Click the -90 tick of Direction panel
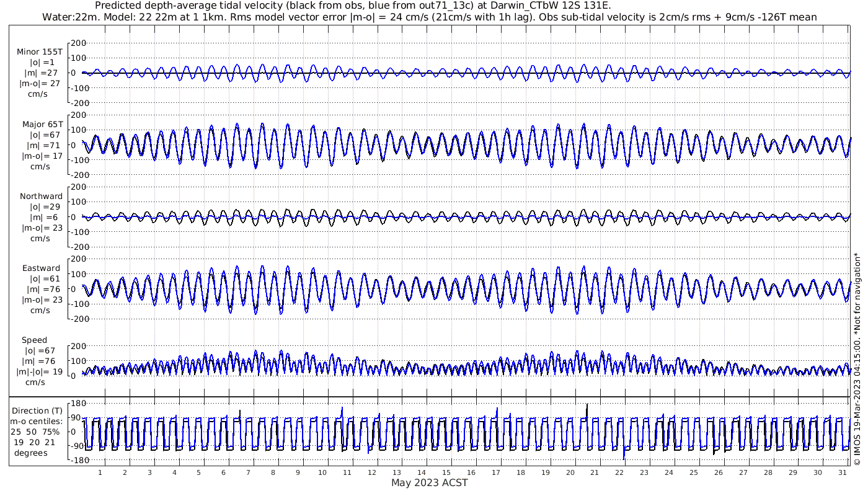 (79, 446)
